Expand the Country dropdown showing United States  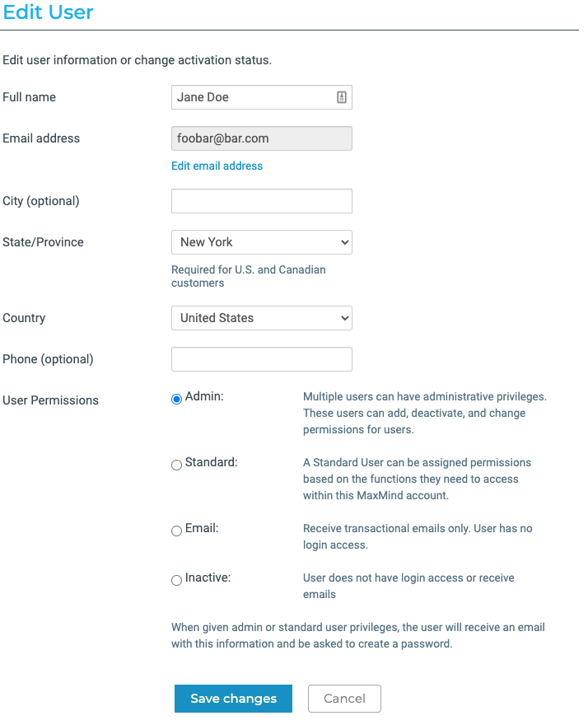pyautogui.click(x=261, y=318)
